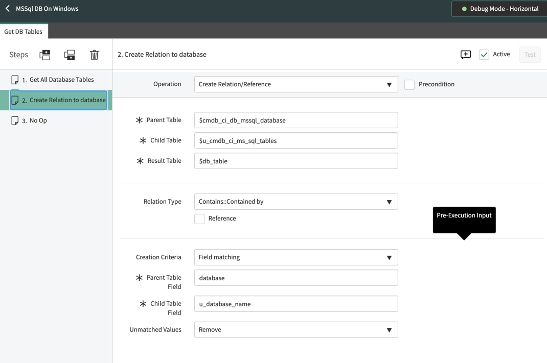
Task: Select the Get DB Tables tab
Action: 23,31
